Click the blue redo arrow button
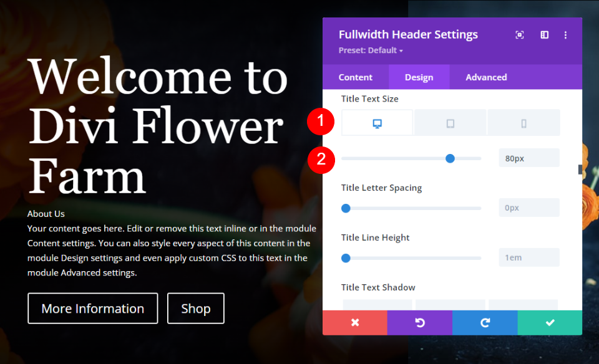The width and height of the screenshot is (599, 364). pyautogui.click(x=485, y=323)
